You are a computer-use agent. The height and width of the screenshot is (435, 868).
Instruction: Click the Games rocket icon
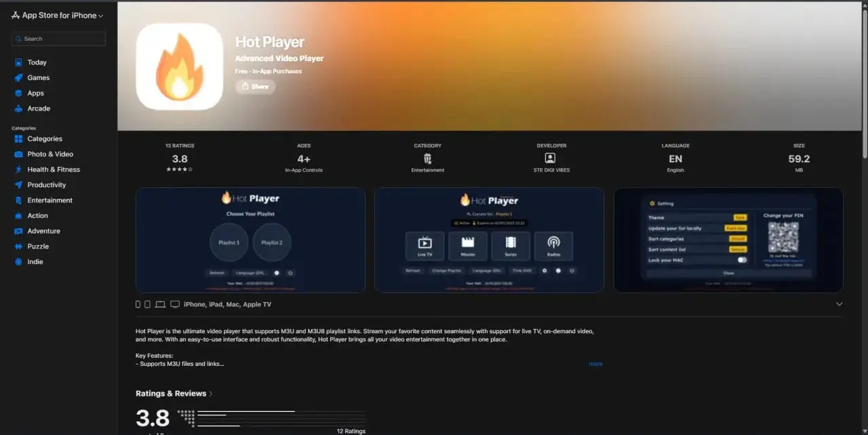point(18,77)
